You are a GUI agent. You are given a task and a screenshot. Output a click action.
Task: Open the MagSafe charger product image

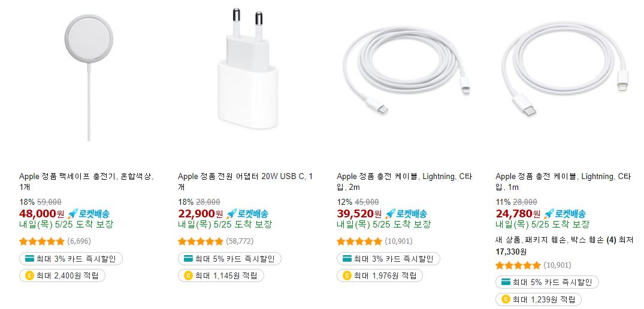point(89,77)
